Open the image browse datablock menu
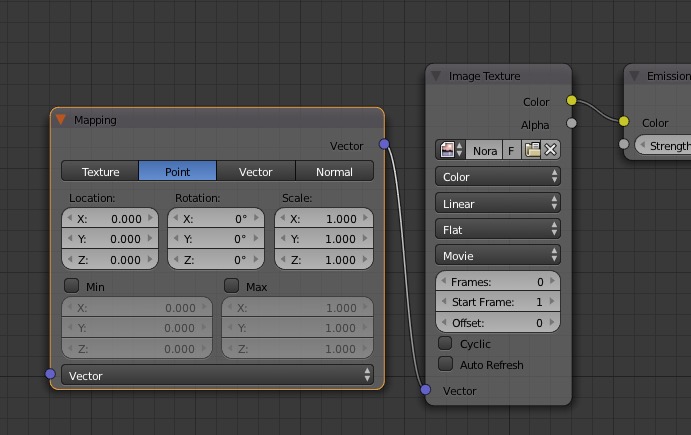The width and height of the screenshot is (691, 435). tap(451, 150)
